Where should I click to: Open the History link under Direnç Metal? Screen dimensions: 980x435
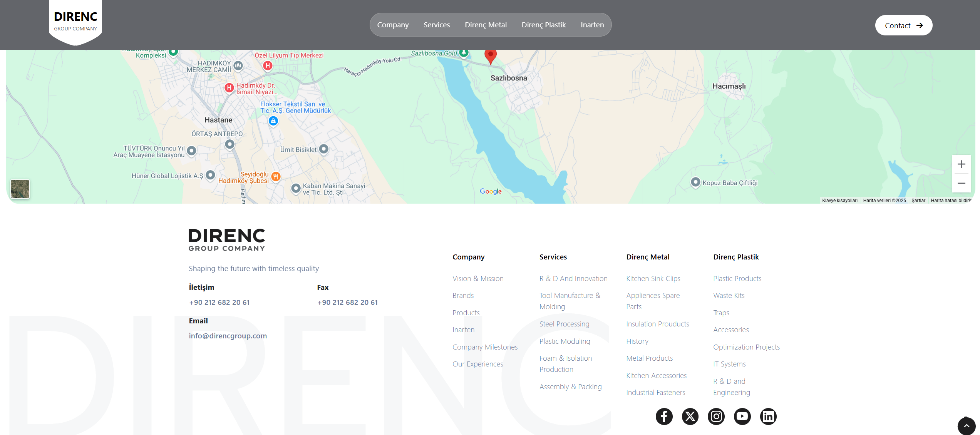tap(637, 341)
